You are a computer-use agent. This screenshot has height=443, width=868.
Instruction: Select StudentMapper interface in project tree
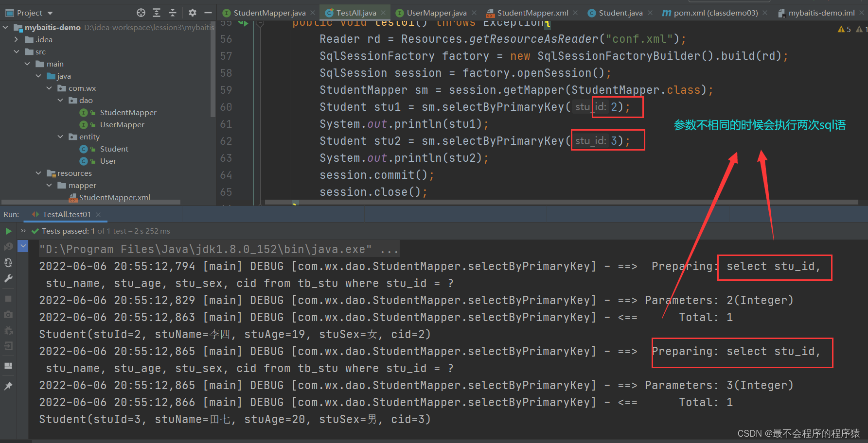tap(128, 112)
